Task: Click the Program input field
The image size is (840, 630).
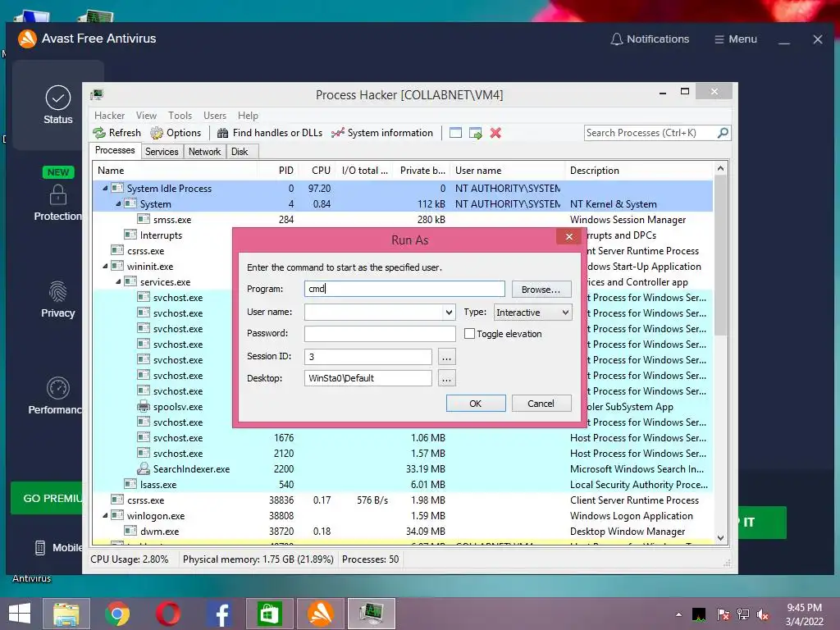Action: [404, 289]
